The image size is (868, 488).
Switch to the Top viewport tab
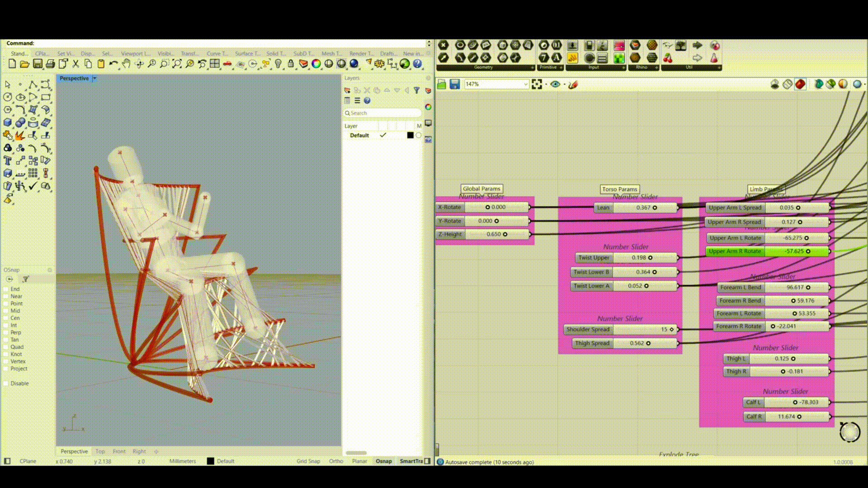(x=100, y=451)
